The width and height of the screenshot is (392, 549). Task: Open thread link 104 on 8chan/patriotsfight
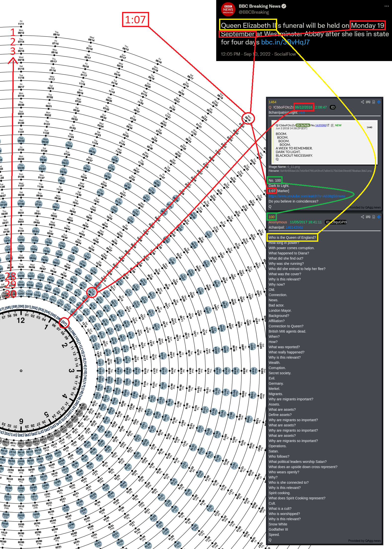302,112
